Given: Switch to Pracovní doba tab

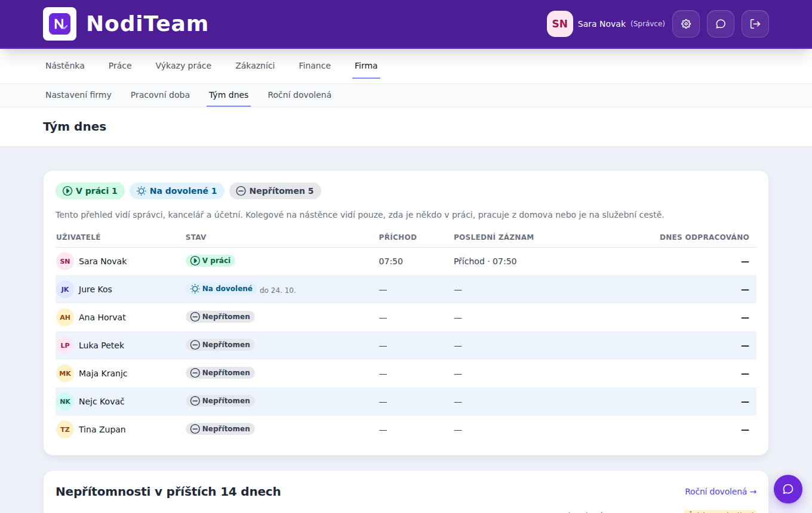Looking at the screenshot, I should [x=160, y=95].
